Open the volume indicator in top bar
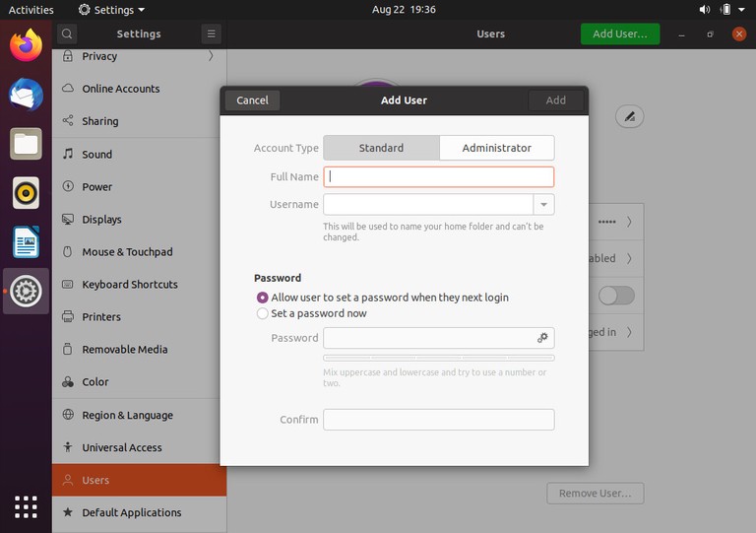Screen dimensions: 756x533 pos(705,10)
